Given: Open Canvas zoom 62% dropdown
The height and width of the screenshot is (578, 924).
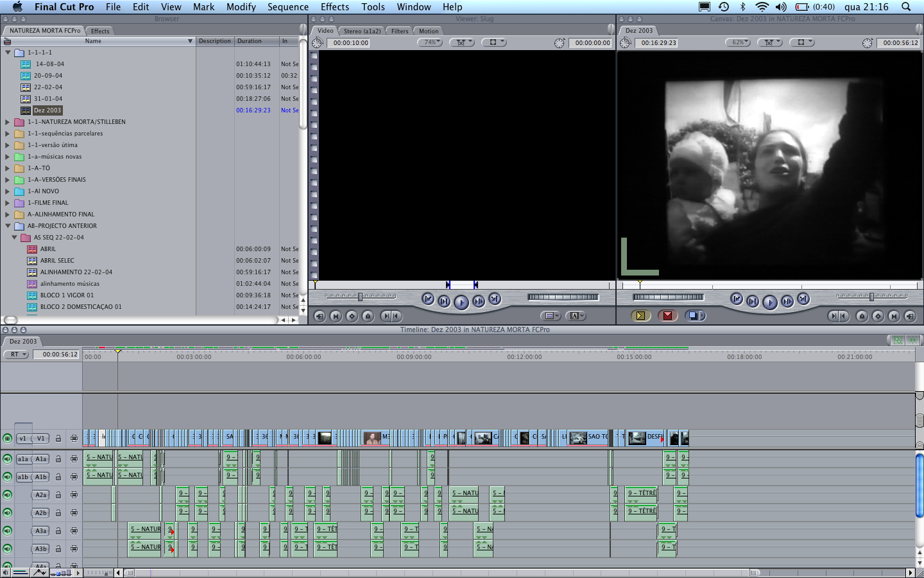Looking at the screenshot, I should 738,42.
